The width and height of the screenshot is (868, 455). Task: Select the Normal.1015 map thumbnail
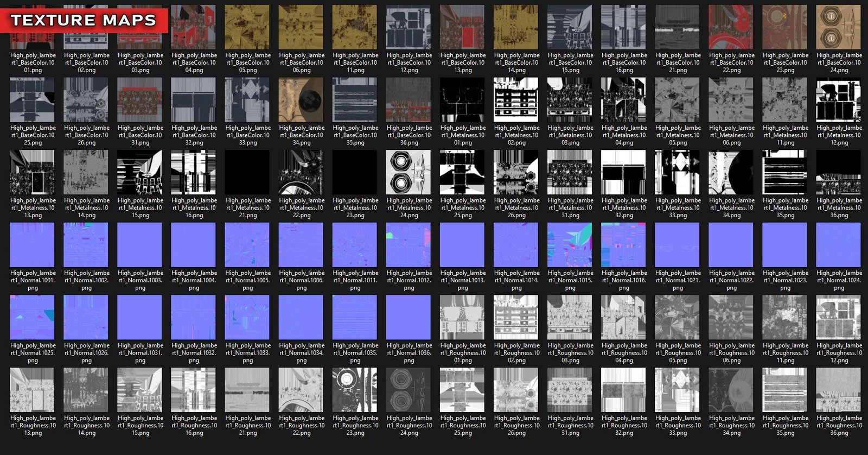click(x=570, y=245)
